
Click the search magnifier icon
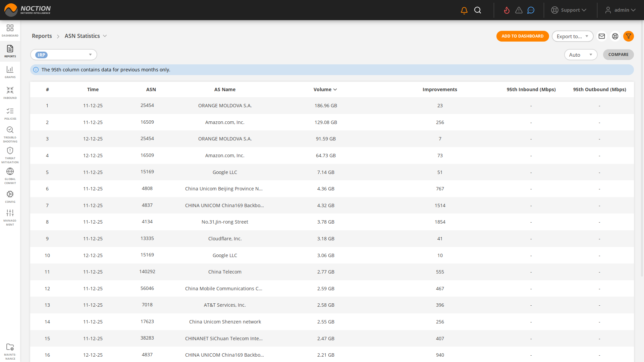click(478, 10)
